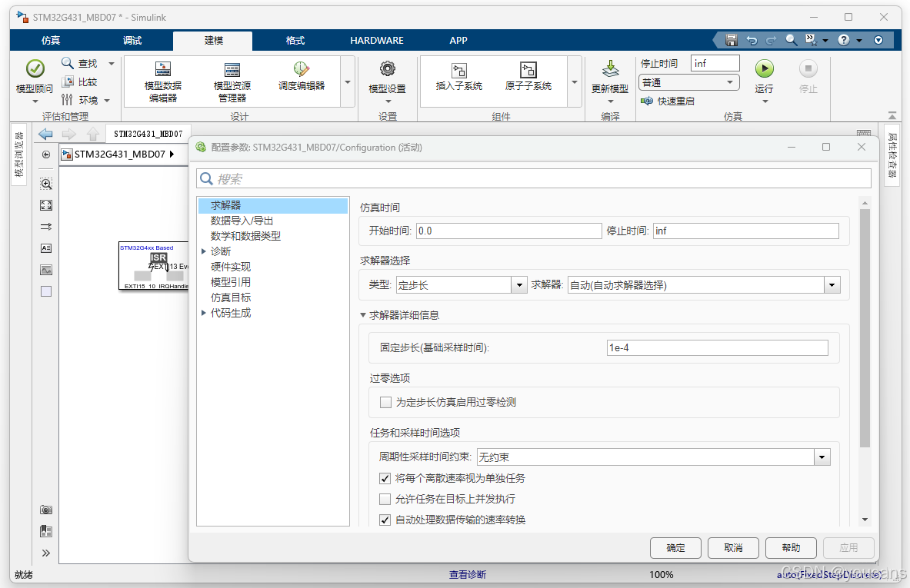Toggle 将每个离散速率视为单独任务 checkbox
This screenshot has width=910, height=588.
click(x=385, y=478)
